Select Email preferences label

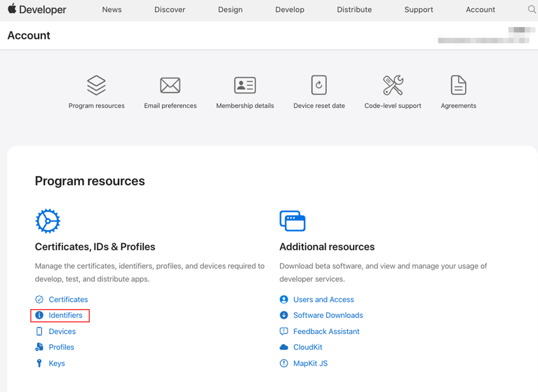click(171, 106)
